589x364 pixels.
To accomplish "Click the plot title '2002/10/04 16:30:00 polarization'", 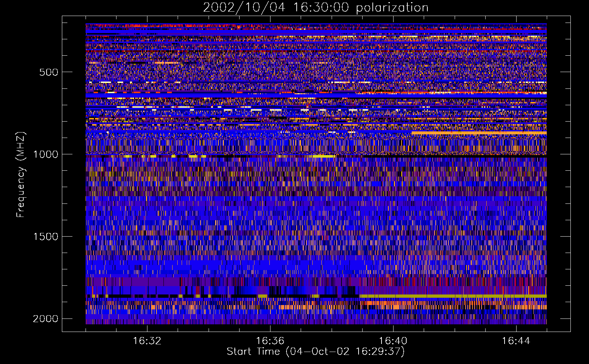I will (x=316, y=8).
